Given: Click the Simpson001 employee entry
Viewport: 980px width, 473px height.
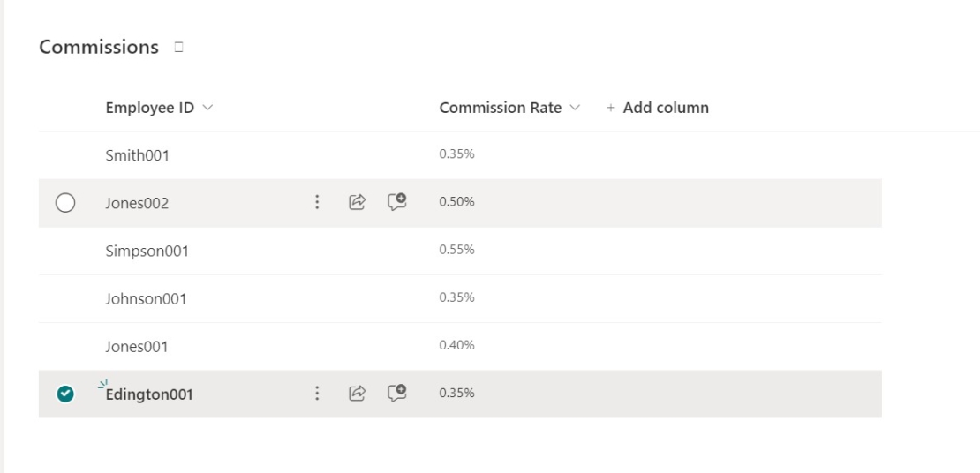Looking at the screenshot, I should 147,252.
